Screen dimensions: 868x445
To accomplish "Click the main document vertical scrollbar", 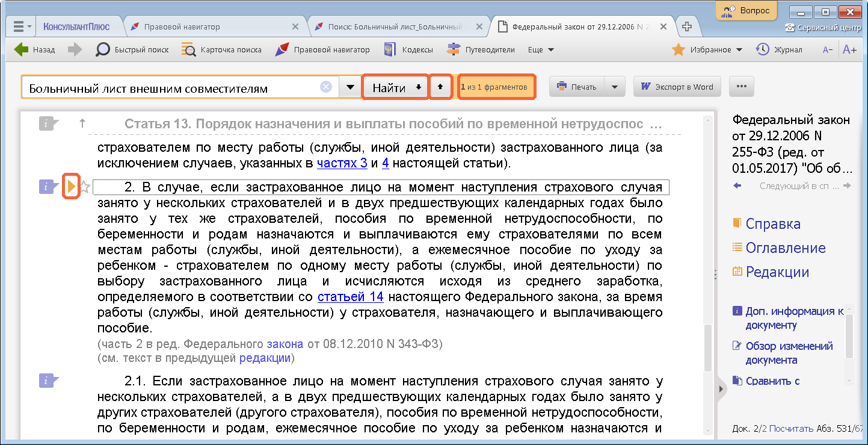I will pyautogui.click(x=708, y=349).
